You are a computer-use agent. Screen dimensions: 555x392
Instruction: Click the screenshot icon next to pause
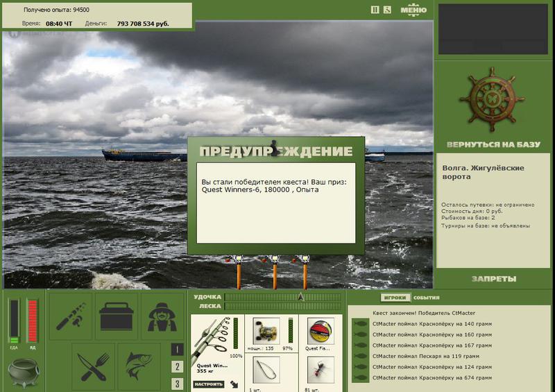click(387, 10)
